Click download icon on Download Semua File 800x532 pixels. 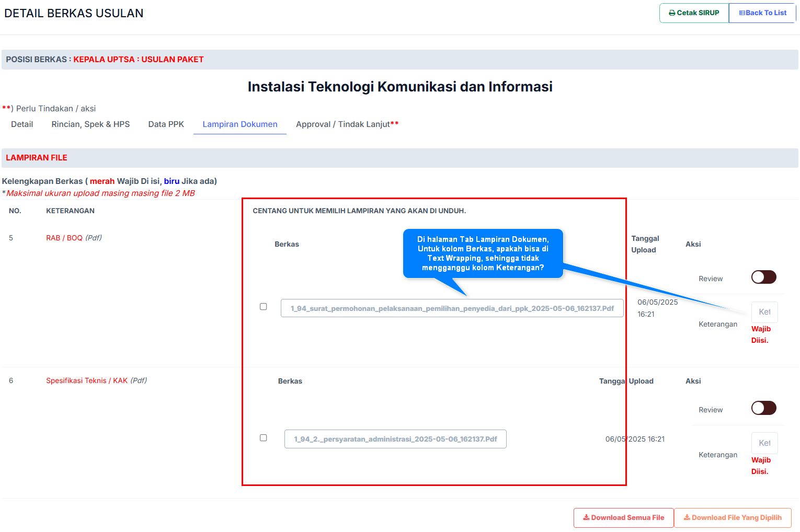(586, 517)
